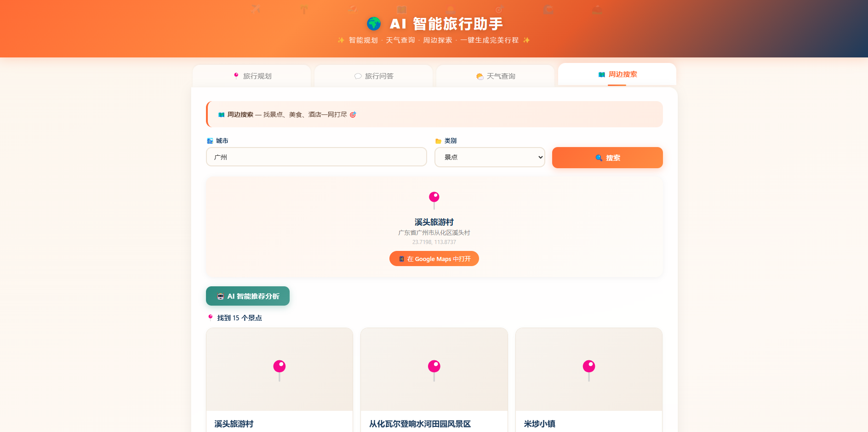
Task: Click the map icon in 周边搜索 tab
Action: click(602, 74)
